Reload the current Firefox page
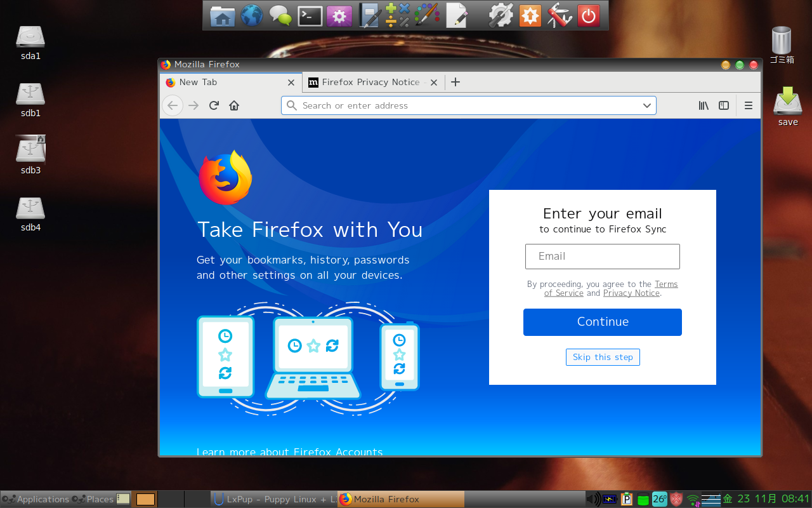 pyautogui.click(x=214, y=105)
